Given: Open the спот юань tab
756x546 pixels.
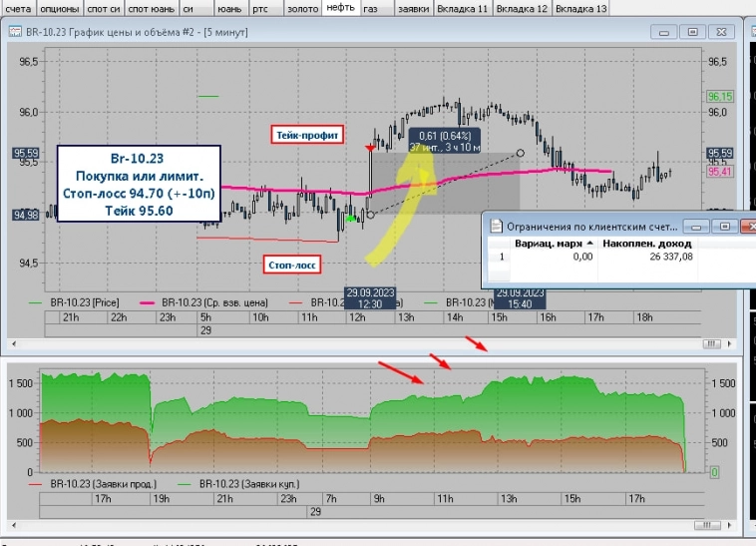Looking at the screenshot, I should (x=152, y=8).
